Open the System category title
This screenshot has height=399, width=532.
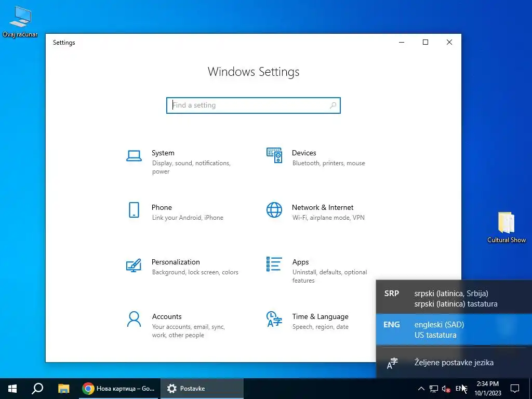point(163,153)
